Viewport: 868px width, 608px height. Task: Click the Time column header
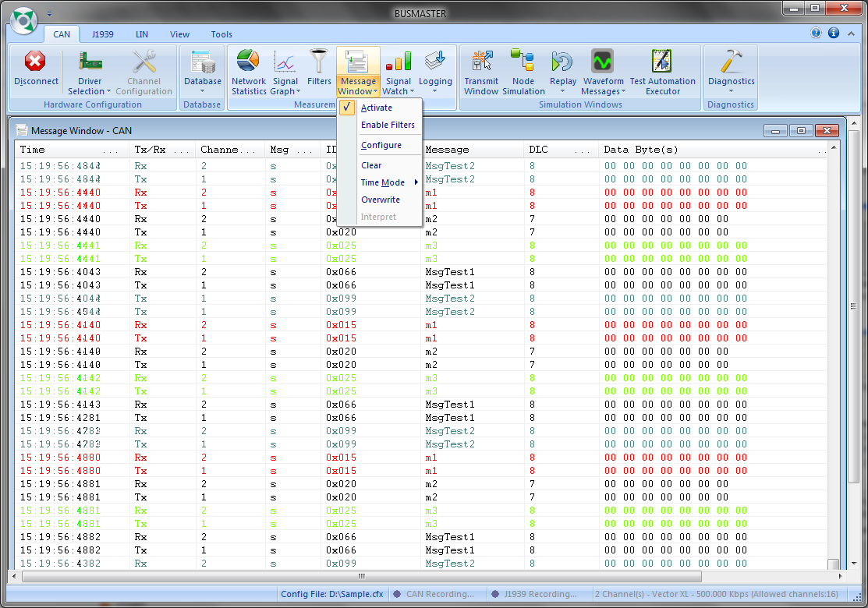pyautogui.click(x=73, y=150)
